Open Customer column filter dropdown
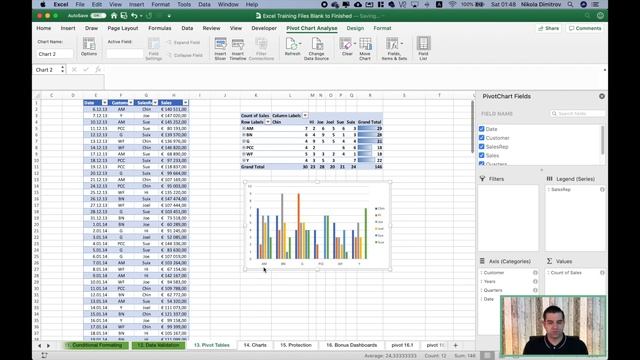The width and height of the screenshot is (640, 360). (x=131, y=103)
